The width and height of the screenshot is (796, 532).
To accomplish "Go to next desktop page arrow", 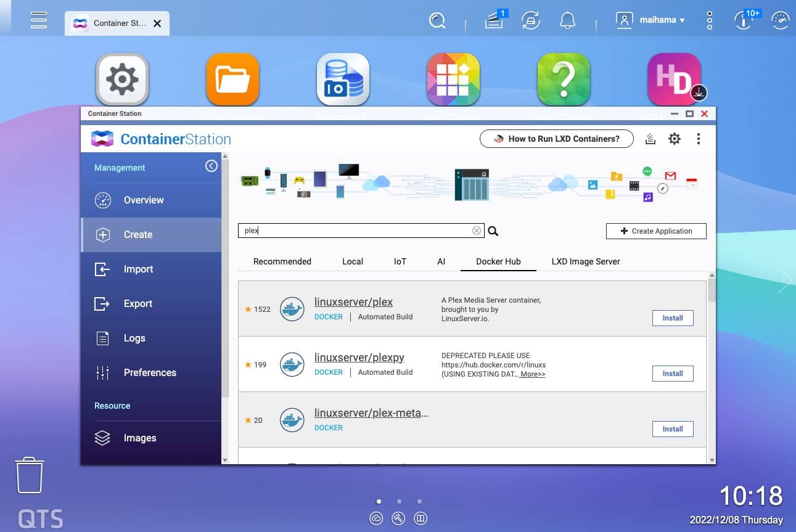I will pos(785,280).
